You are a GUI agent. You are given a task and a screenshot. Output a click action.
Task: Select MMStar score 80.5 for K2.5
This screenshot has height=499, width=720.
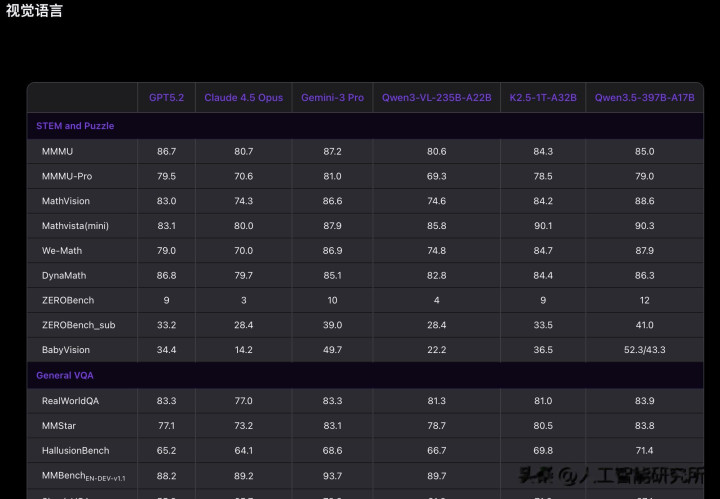(543, 426)
